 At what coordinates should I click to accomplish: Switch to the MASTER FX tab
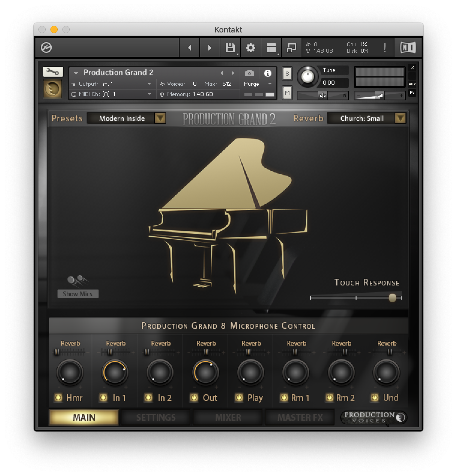300,417
